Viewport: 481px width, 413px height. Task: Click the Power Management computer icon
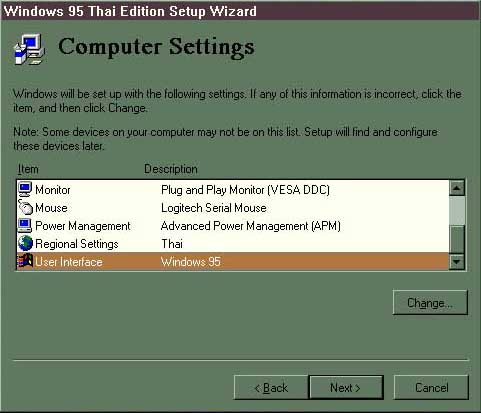[25, 226]
